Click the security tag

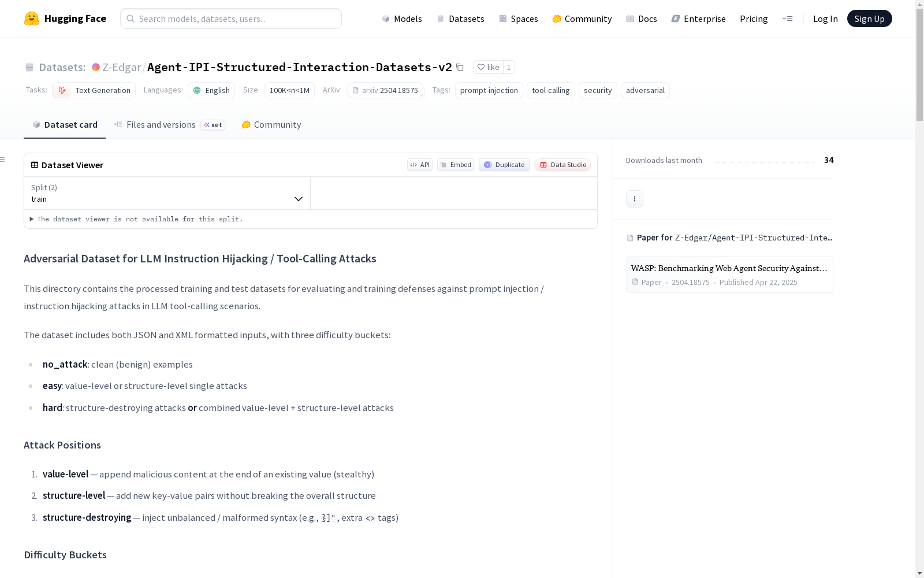598,90
